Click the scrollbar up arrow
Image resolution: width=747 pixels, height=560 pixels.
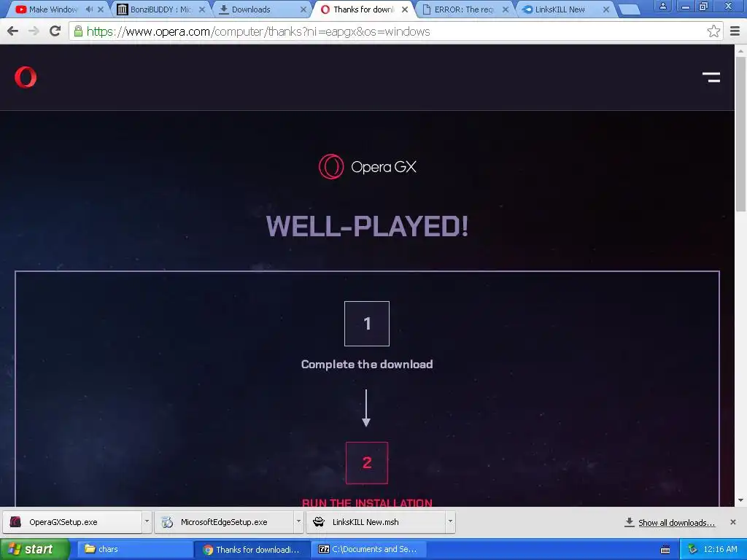point(741,50)
